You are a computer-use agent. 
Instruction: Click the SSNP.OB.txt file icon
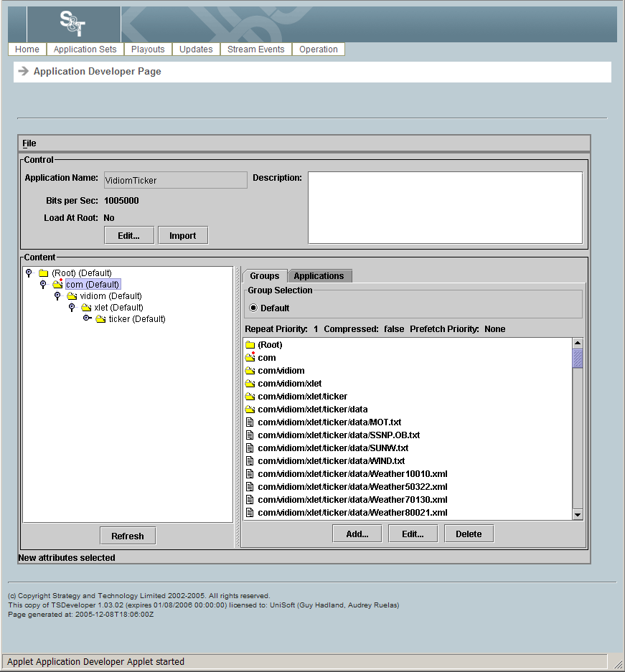(250, 435)
